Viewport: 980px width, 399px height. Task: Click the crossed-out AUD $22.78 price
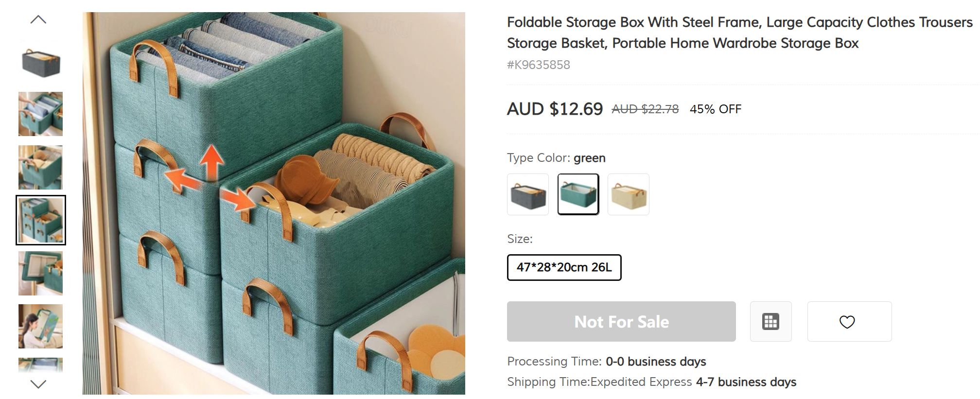pos(645,109)
